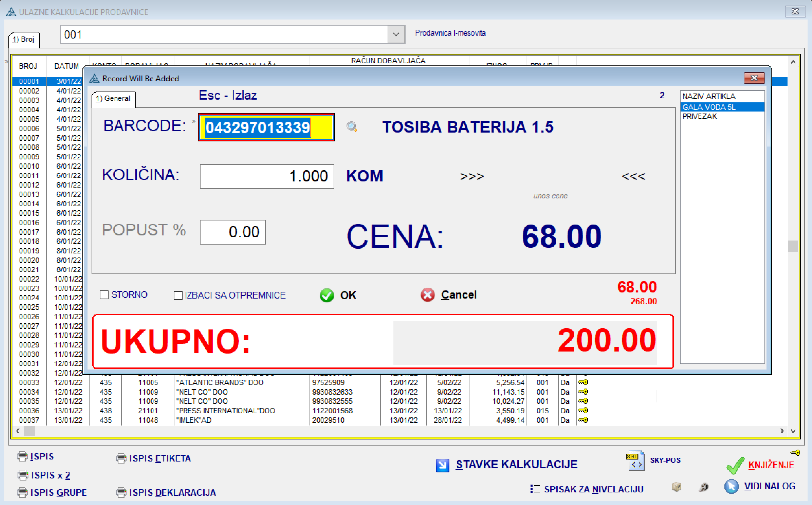Select the 1) Broj tab
This screenshot has width=812, height=505.
(x=23, y=39)
